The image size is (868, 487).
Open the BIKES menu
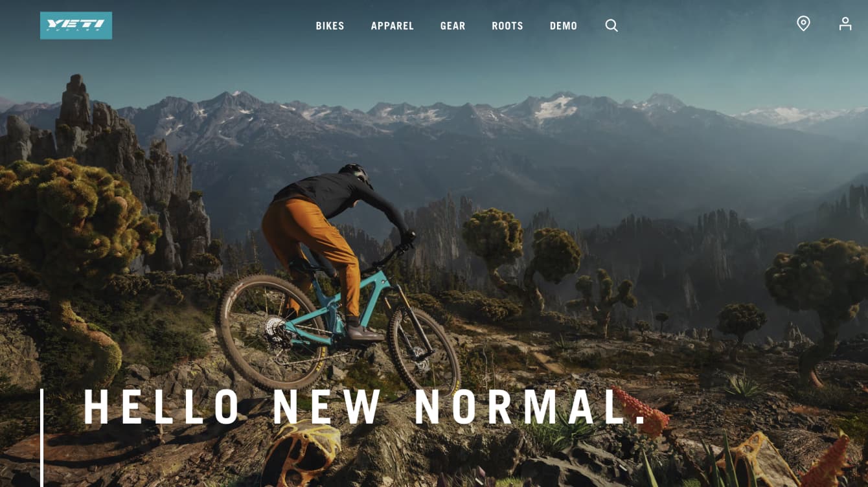(x=330, y=26)
